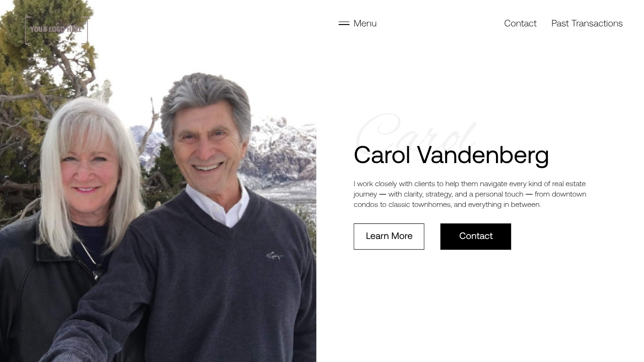Image resolution: width=644 pixels, height=362 pixels.
Task: Click the word 'Vandenberg' in the title
Action: point(483,155)
